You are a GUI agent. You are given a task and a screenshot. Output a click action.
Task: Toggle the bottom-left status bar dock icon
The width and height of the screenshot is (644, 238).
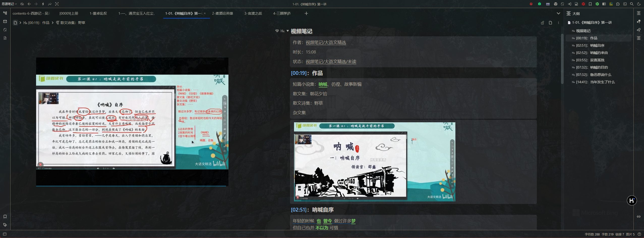[x=5, y=234]
